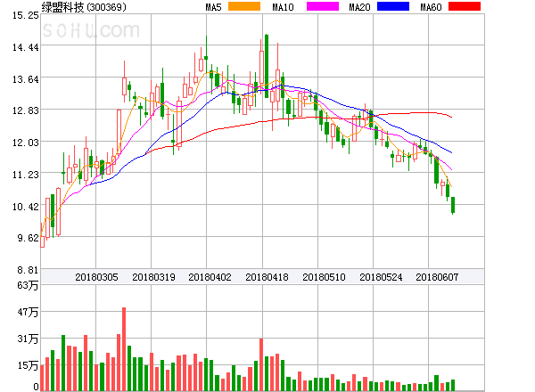
Task: Click the 20180402 date label
Action: click(210, 277)
